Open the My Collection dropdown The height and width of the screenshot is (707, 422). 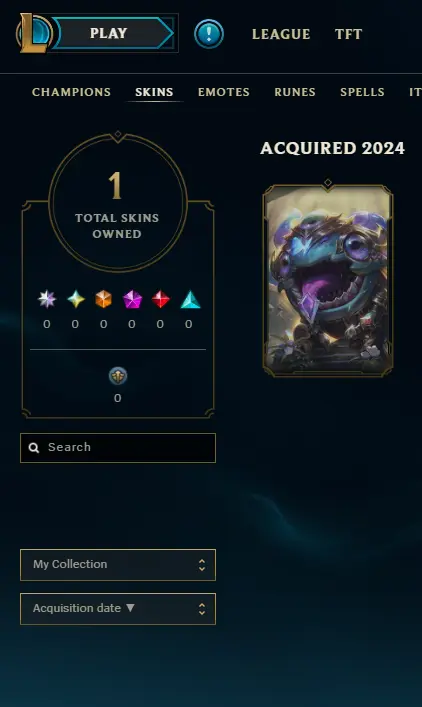(x=118, y=565)
